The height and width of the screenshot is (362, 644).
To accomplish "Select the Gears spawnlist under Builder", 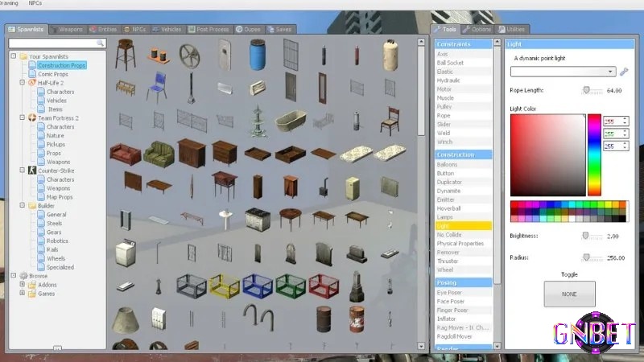I will pyautogui.click(x=54, y=232).
